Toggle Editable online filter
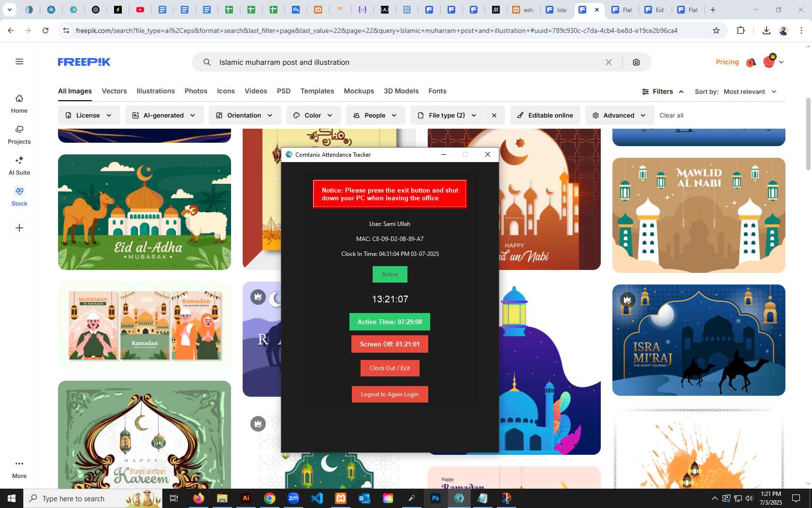 [545, 115]
